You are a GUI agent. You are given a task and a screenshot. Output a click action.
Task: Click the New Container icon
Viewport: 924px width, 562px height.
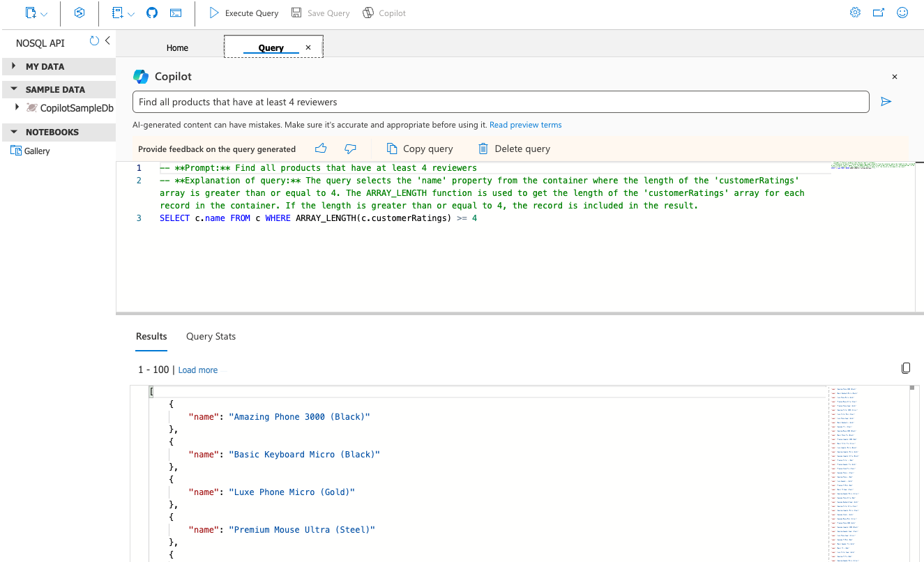pyautogui.click(x=30, y=13)
